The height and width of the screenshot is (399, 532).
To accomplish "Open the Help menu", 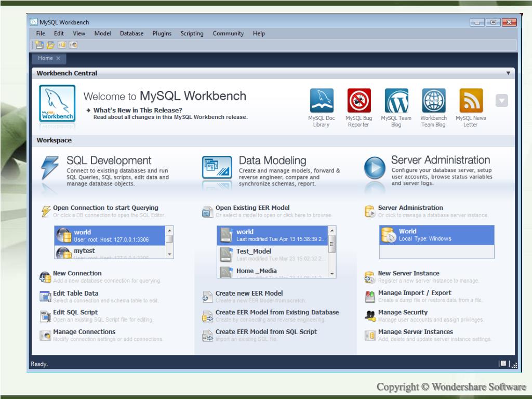I will click(x=259, y=33).
